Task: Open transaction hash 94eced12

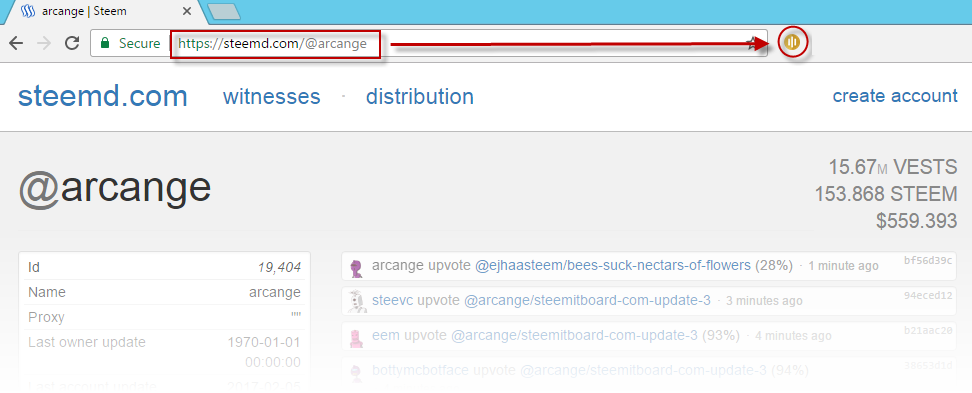Action: point(928,295)
